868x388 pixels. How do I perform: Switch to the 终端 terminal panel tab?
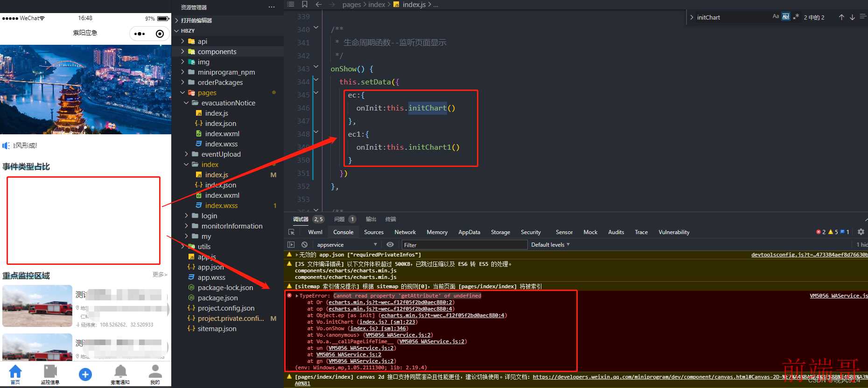point(391,219)
